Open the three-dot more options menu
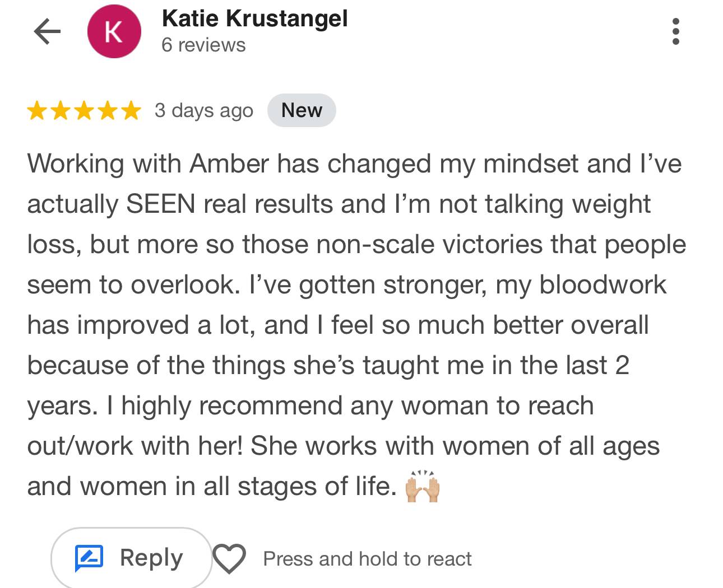 pyautogui.click(x=675, y=31)
